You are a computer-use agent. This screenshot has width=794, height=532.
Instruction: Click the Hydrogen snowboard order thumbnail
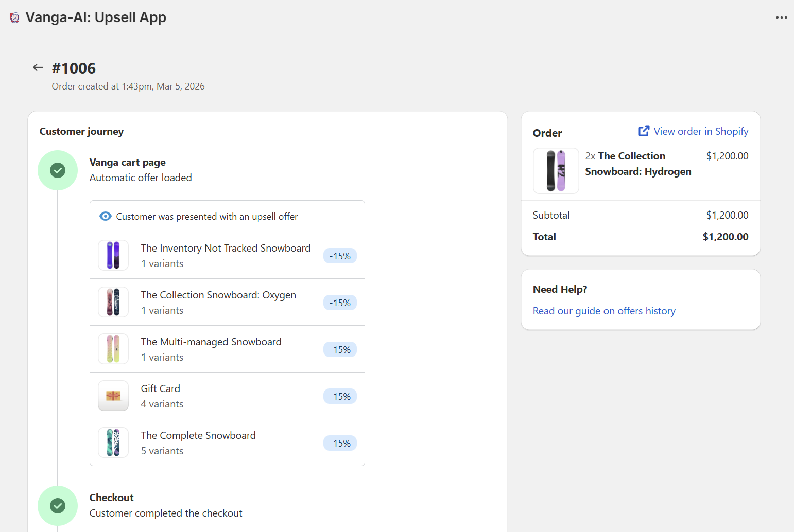[x=556, y=171]
